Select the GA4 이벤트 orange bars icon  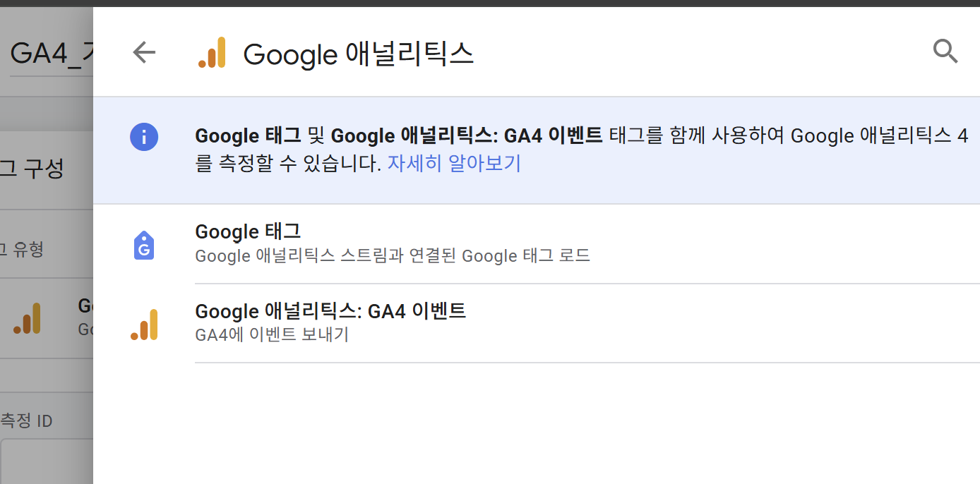[144, 325]
